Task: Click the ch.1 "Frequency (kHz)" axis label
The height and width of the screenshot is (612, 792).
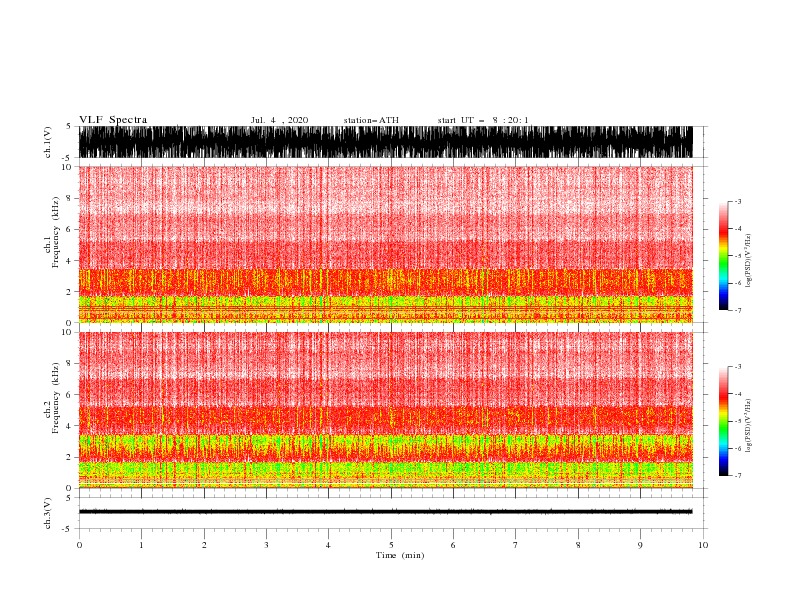Action: tap(56, 232)
